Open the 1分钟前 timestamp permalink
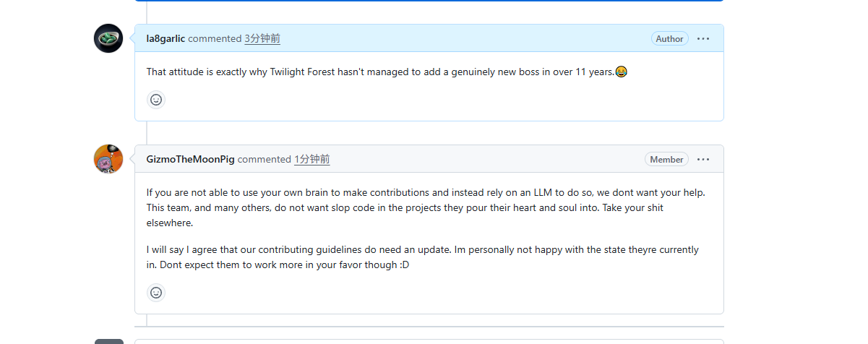 click(311, 159)
